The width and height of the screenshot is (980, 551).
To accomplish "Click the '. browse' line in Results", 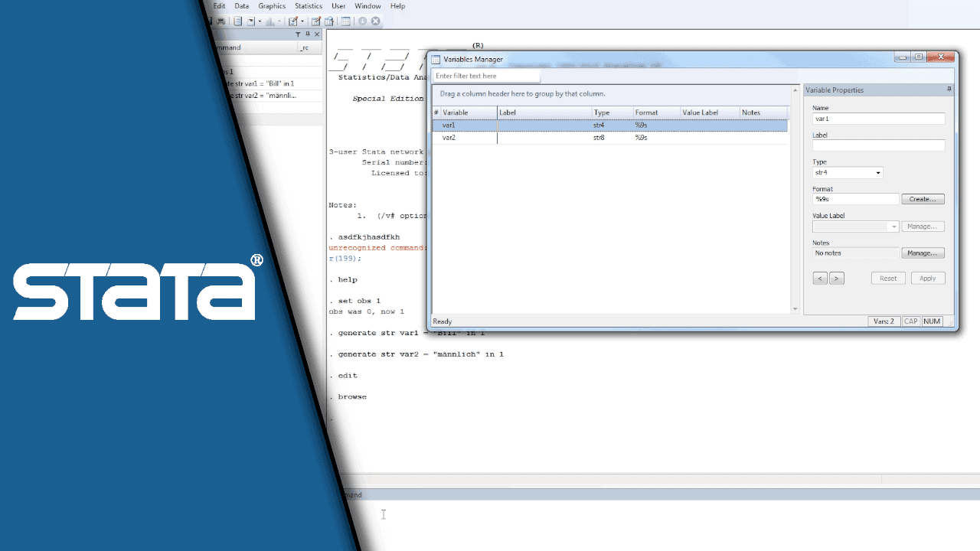I will point(348,396).
